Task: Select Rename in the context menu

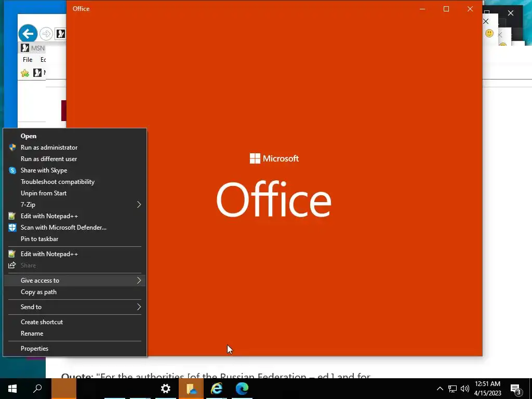Action: pos(75,334)
